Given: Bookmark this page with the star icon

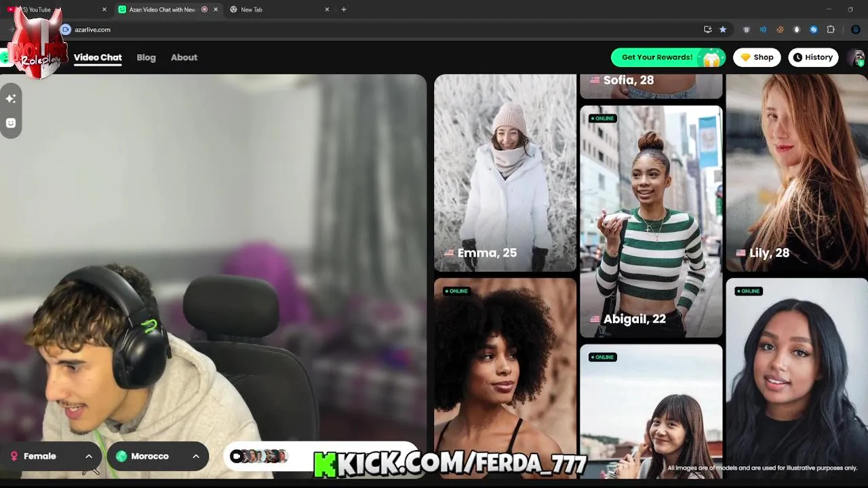Looking at the screenshot, I should click(x=723, y=29).
